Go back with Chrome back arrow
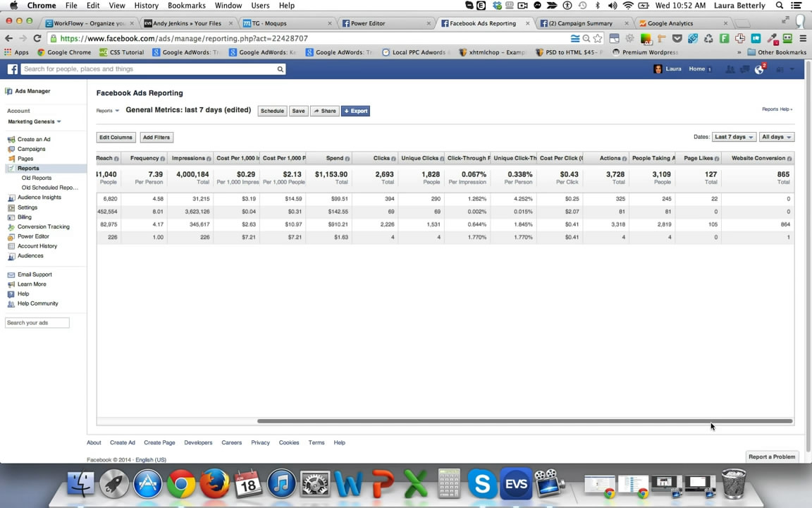 (x=8, y=38)
